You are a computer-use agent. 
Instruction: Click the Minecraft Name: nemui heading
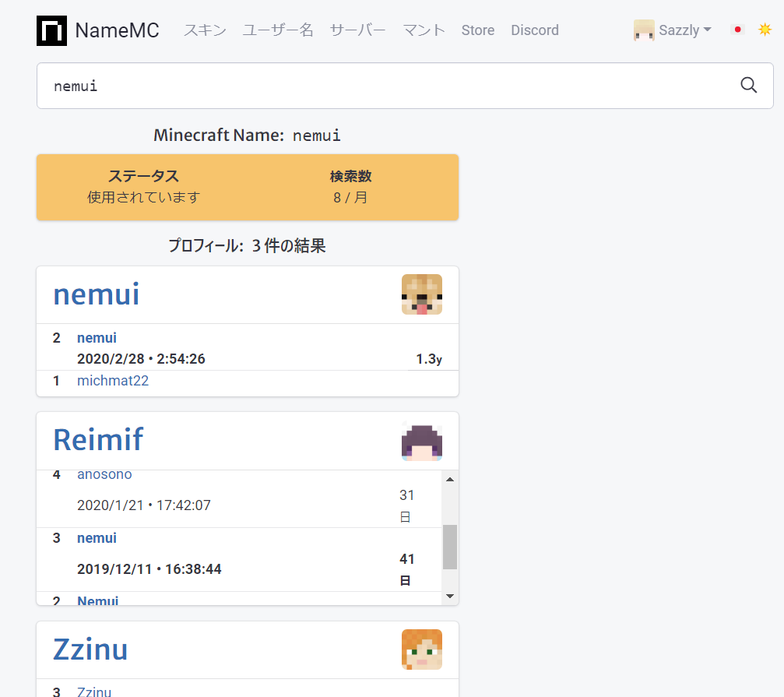click(x=247, y=135)
